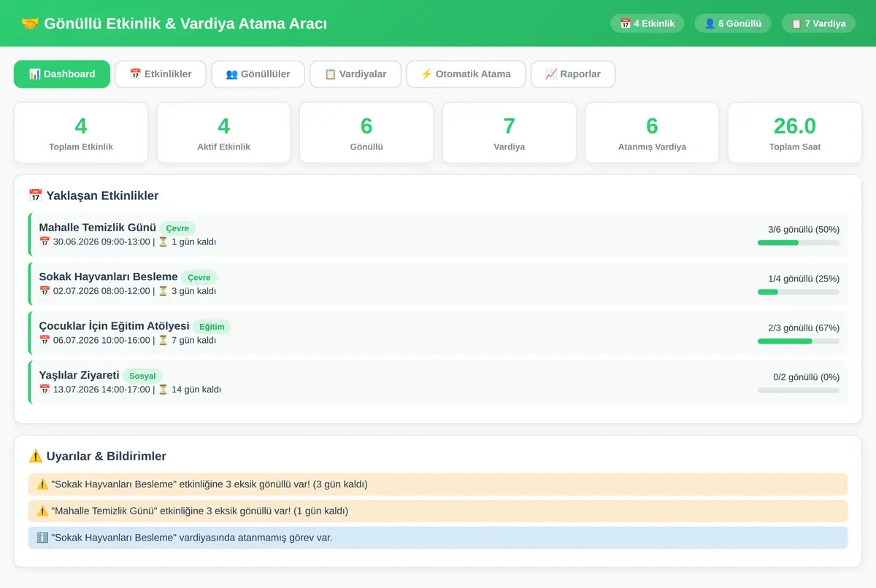876x588 pixels.
Task: Click the people icon on Gönüllüler tab
Action: click(x=231, y=74)
